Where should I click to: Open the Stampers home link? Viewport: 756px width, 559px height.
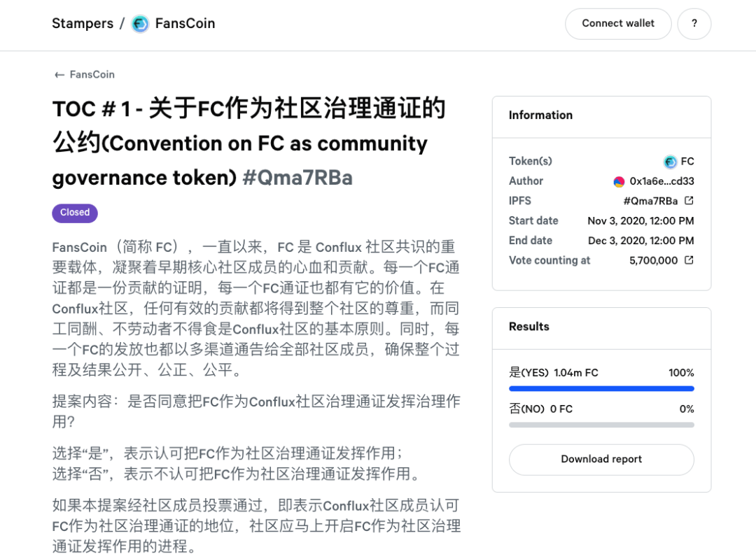coord(83,23)
